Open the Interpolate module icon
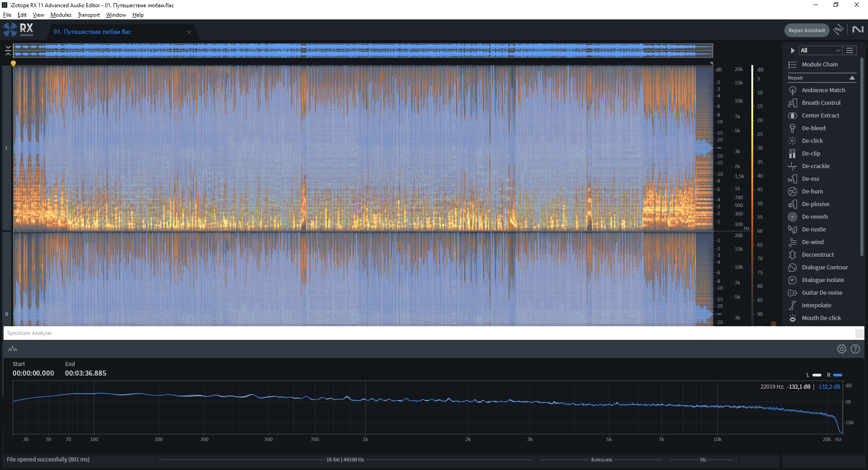 click(x=793, y=305)
